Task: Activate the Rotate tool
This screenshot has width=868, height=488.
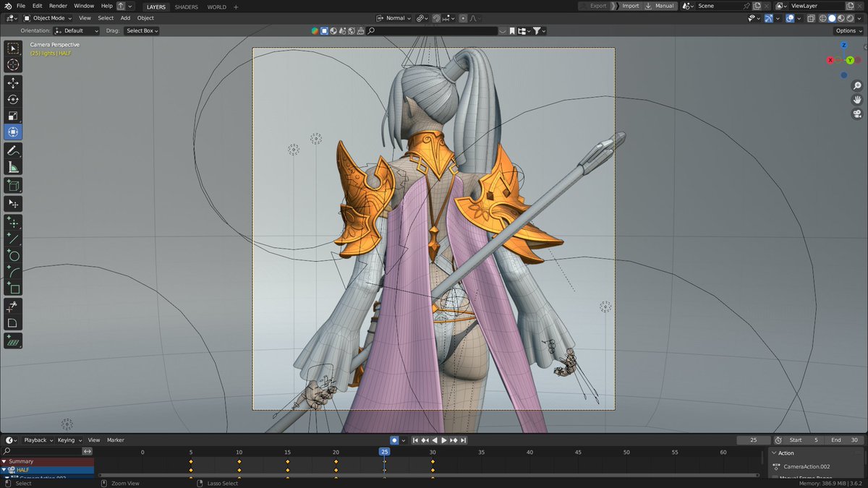Action: coord(13,100)
